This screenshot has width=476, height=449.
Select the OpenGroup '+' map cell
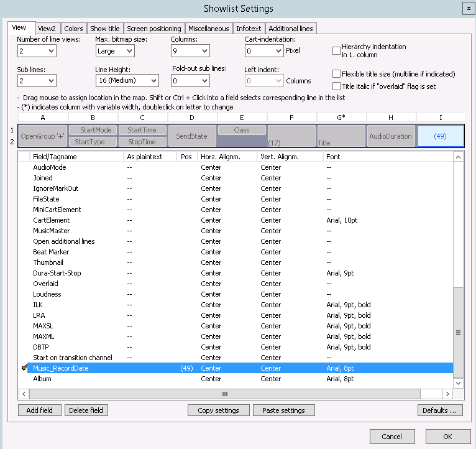[43, 136]
